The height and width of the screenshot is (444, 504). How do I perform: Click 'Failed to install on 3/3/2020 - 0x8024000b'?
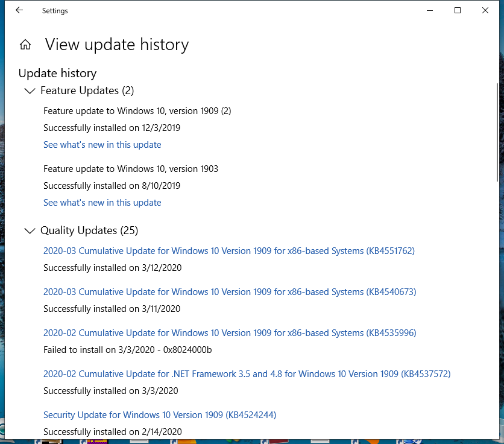(128, 350)
